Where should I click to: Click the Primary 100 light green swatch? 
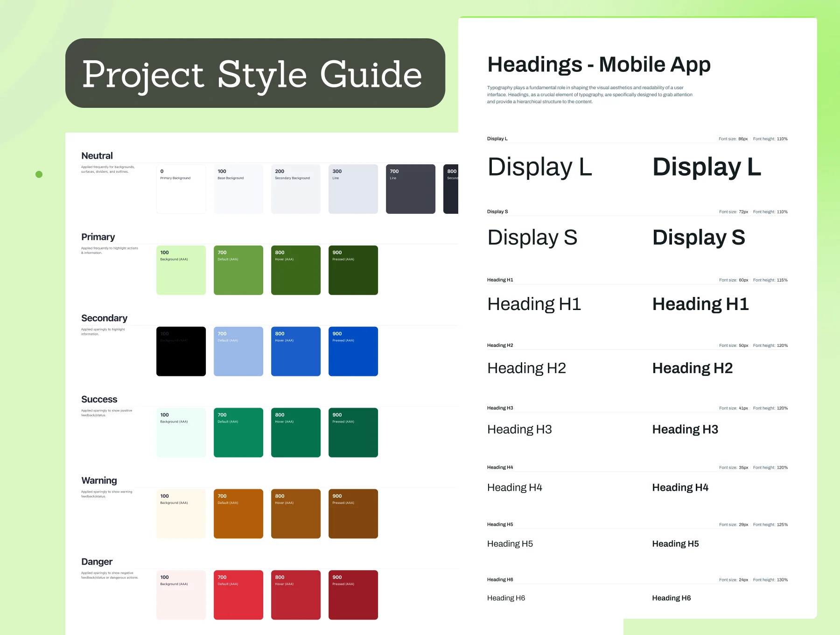click(181, 270)
